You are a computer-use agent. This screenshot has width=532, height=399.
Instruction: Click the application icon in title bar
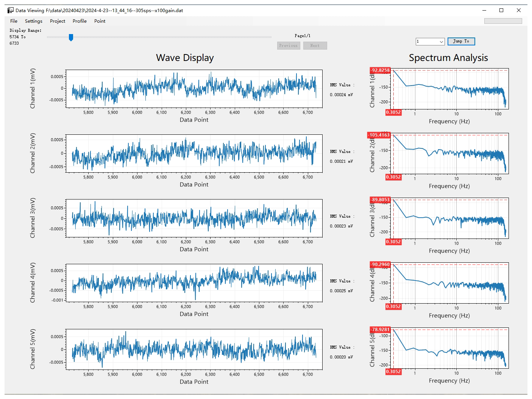click(x=11, y=10)
